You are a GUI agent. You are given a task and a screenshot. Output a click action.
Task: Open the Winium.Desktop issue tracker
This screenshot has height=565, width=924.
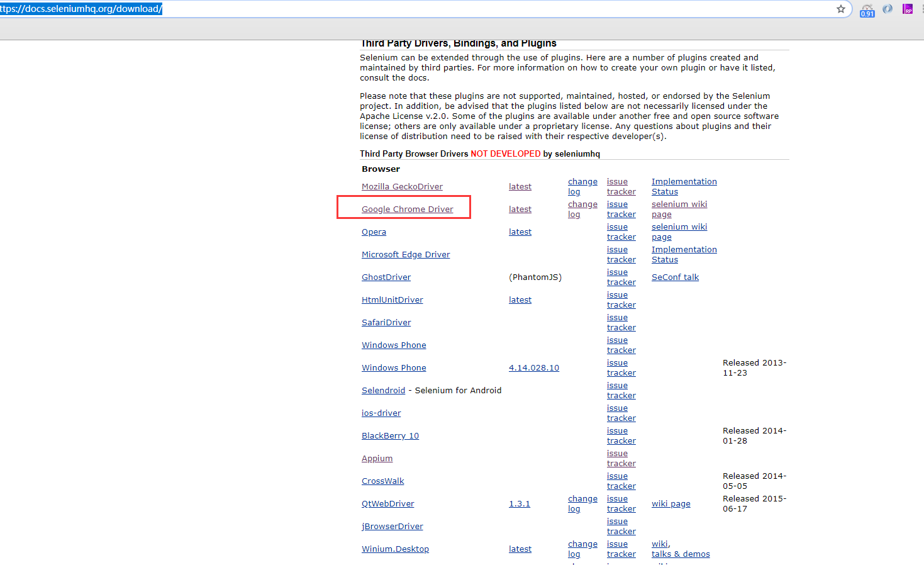pos(621,549)
